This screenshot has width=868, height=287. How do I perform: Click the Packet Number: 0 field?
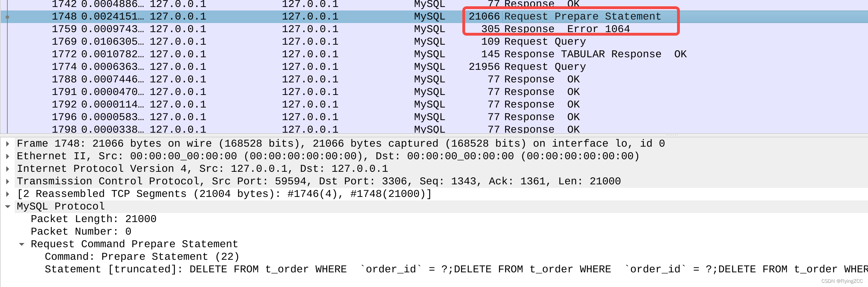(81, 231)
